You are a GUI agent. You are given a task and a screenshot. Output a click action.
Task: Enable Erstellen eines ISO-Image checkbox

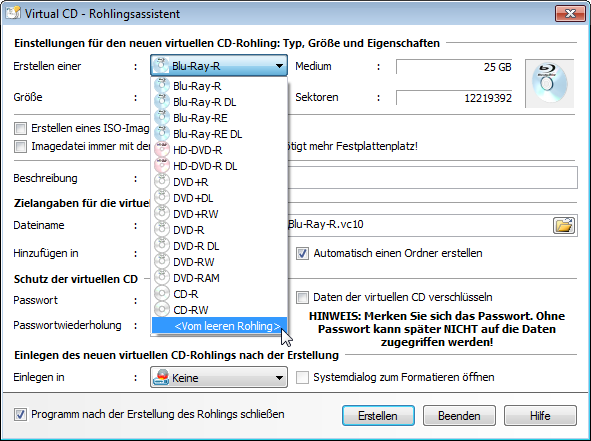[x=20, y=129]
